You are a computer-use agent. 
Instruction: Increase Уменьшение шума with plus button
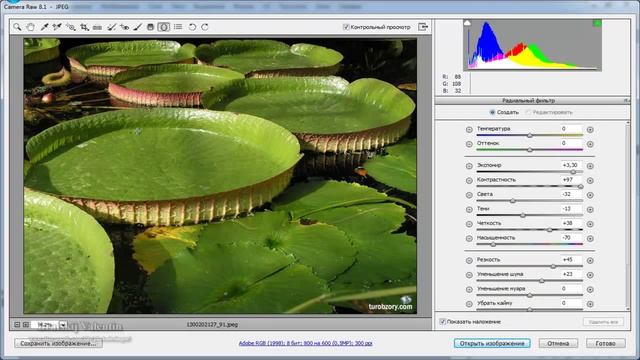pos(590,275)
